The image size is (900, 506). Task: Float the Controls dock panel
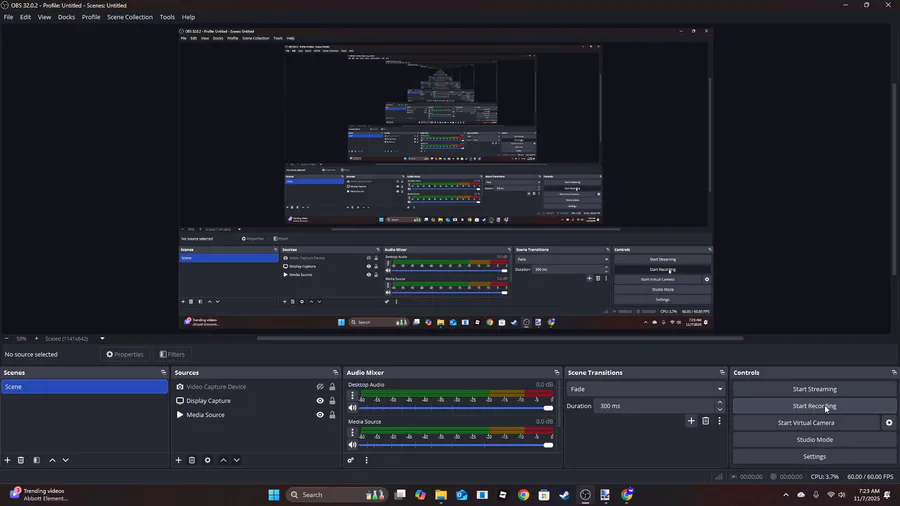click(x=894, y=372)
